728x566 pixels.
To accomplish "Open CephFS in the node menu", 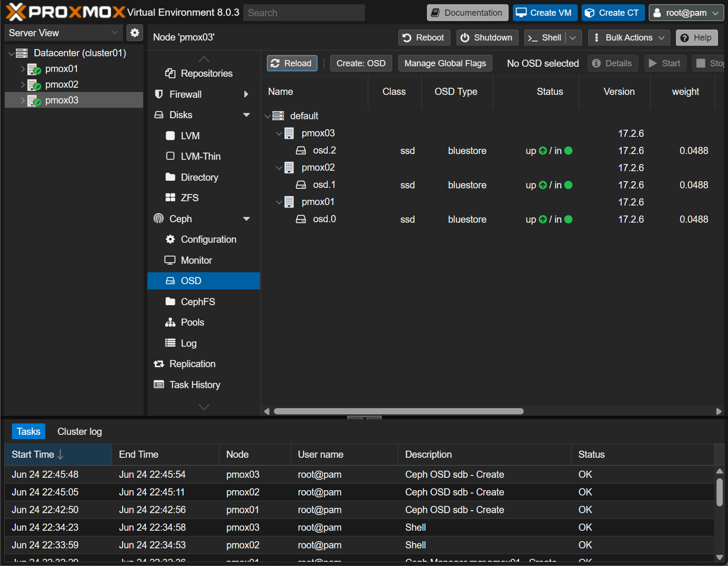I will [x=198, y=302].
